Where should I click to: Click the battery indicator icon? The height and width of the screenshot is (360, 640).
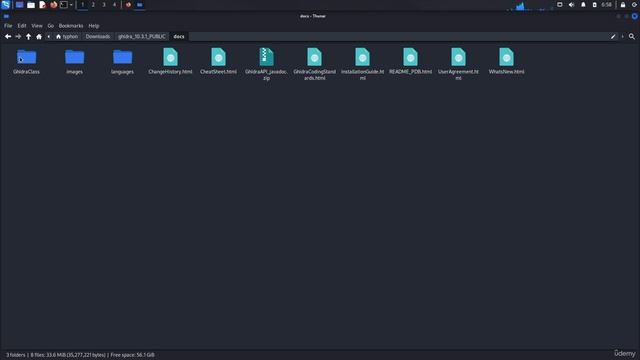tap(594, 5)
